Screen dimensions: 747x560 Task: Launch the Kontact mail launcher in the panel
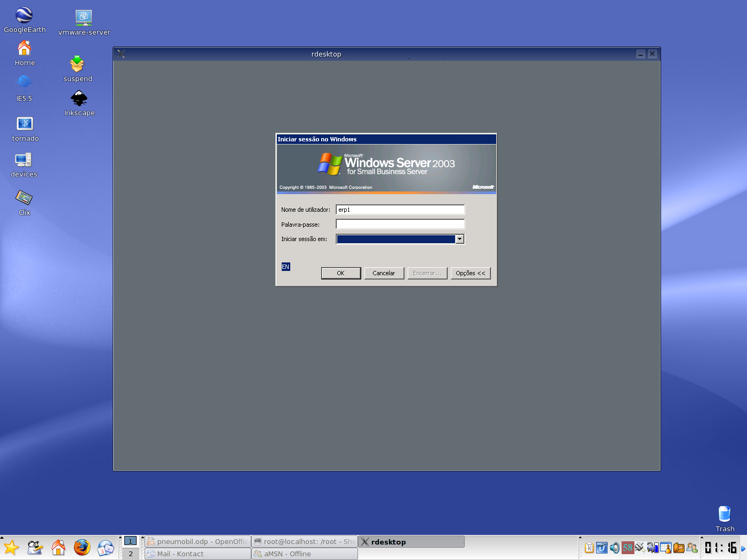click(x=105, y=548)
